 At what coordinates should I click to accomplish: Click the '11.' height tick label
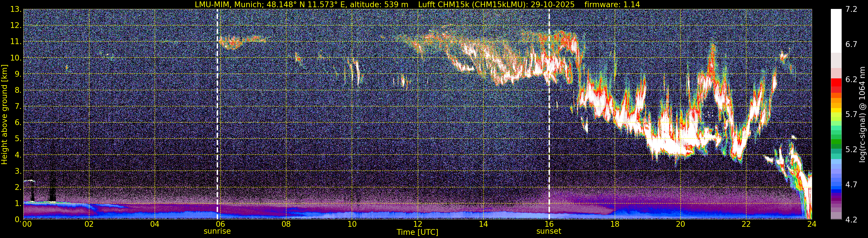click(16, 42)
